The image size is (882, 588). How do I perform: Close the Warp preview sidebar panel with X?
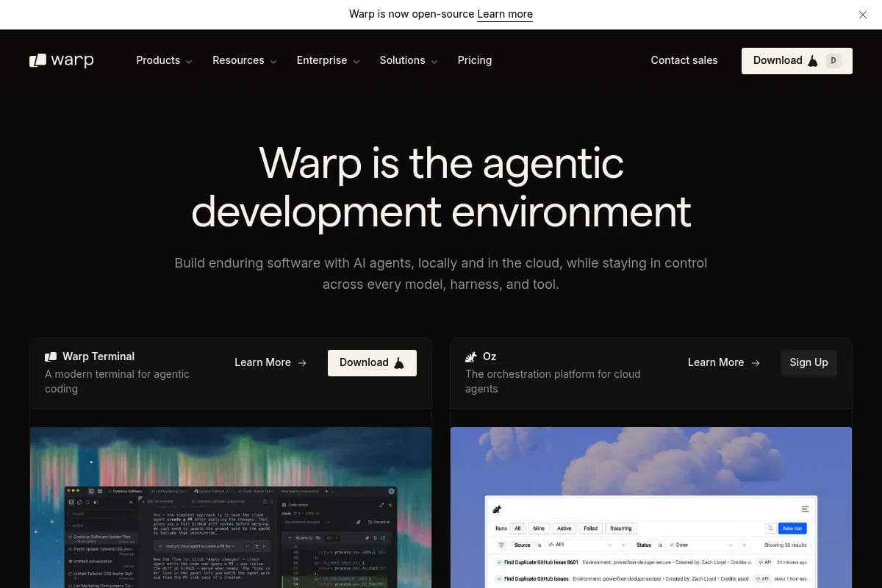131,502
